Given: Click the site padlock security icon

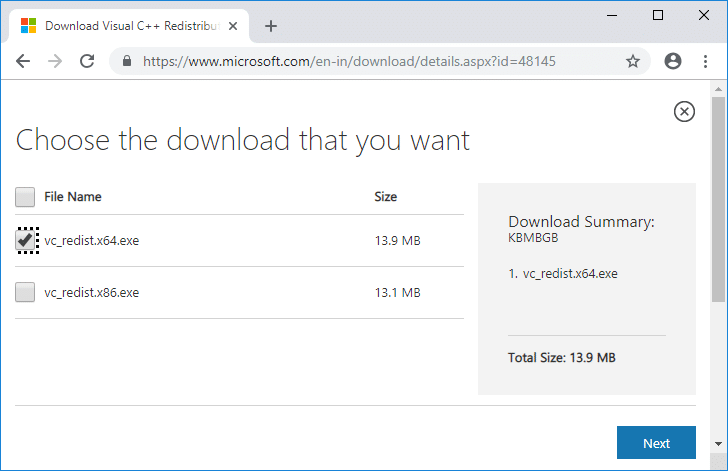Looking at the screenshot, I should (127, 61).
